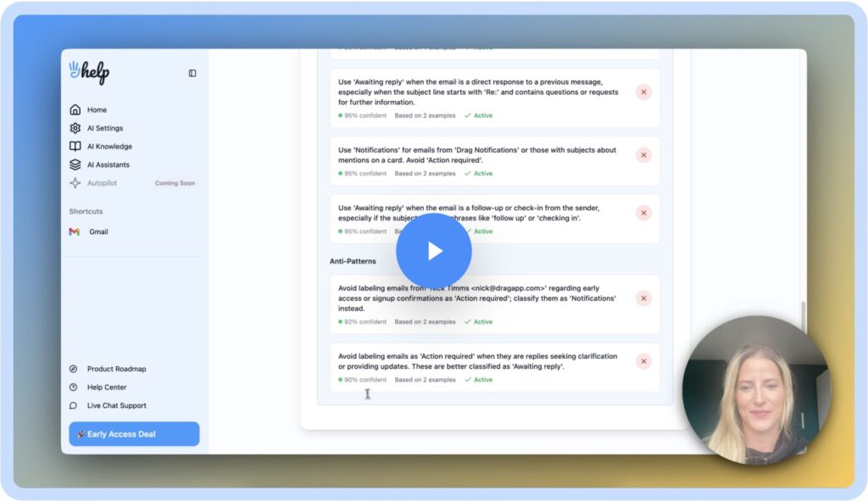
Task: Remove the 'Re:' subject Awaiting reply rule
Action: pyautogui.click(x=643, y=92)
